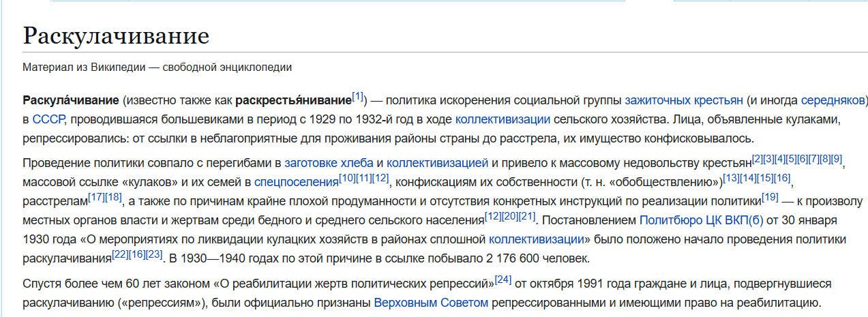The width and height of the screenshot is (868, 317).
Task: Click the Раскулачивание page heading
Action: click(116, 35)
